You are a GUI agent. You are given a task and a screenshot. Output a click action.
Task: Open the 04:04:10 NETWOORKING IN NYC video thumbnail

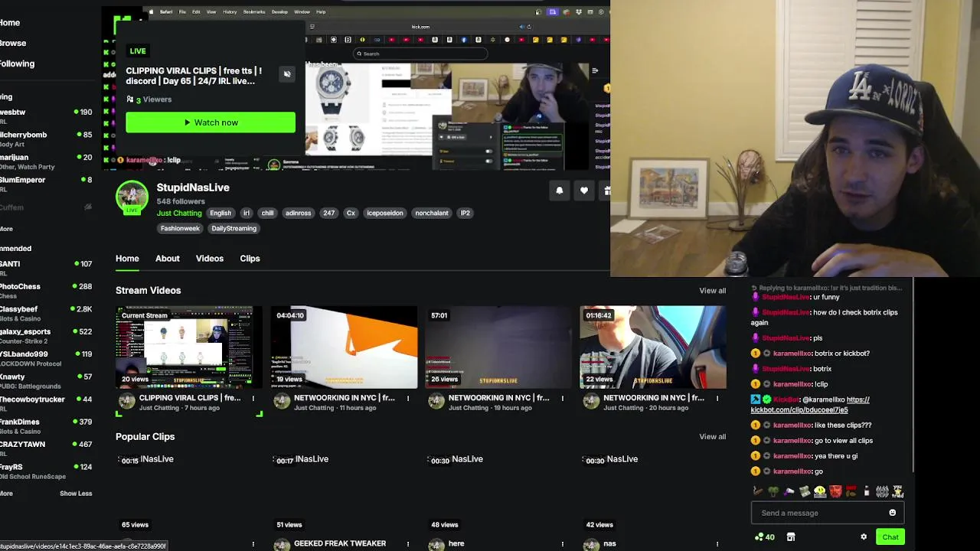[x=345, y=347]
